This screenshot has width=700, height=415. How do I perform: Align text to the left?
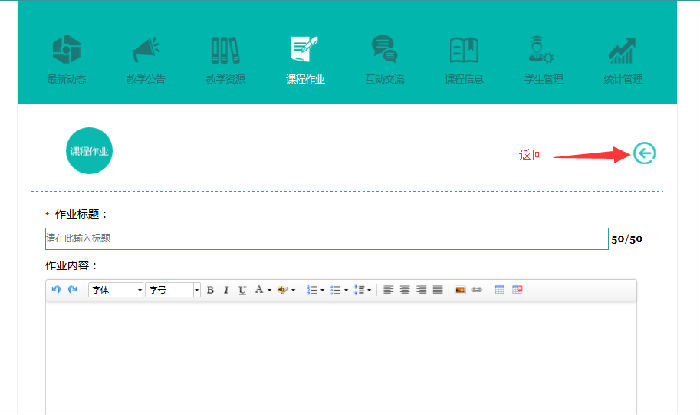pyautogui.click(x=389, y=290)
